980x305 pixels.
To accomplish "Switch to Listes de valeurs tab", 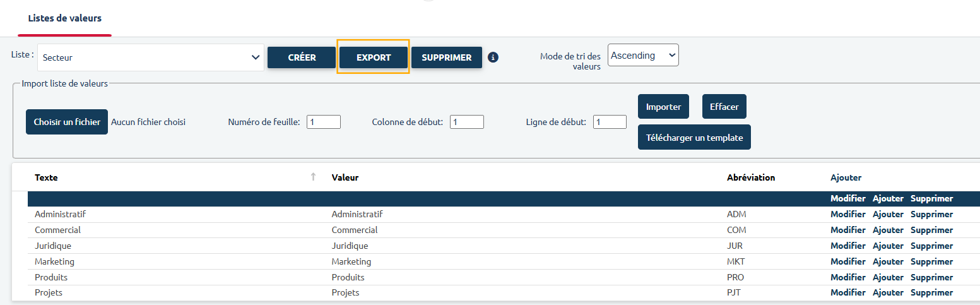I will point(65,18).
